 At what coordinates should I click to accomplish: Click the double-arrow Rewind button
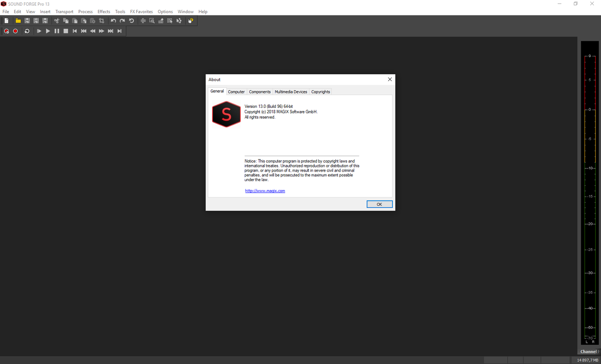click(x=92, y=31)
